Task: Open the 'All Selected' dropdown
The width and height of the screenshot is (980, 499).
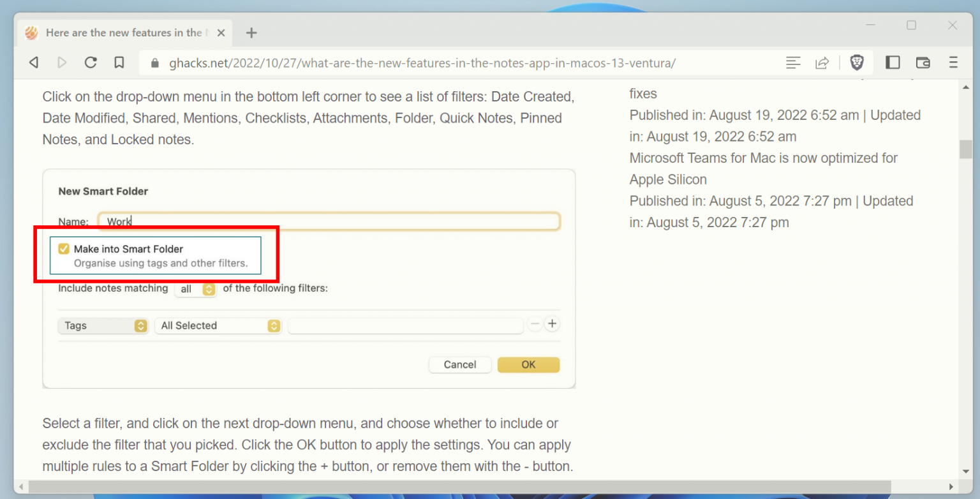Action: pos(218,325)
